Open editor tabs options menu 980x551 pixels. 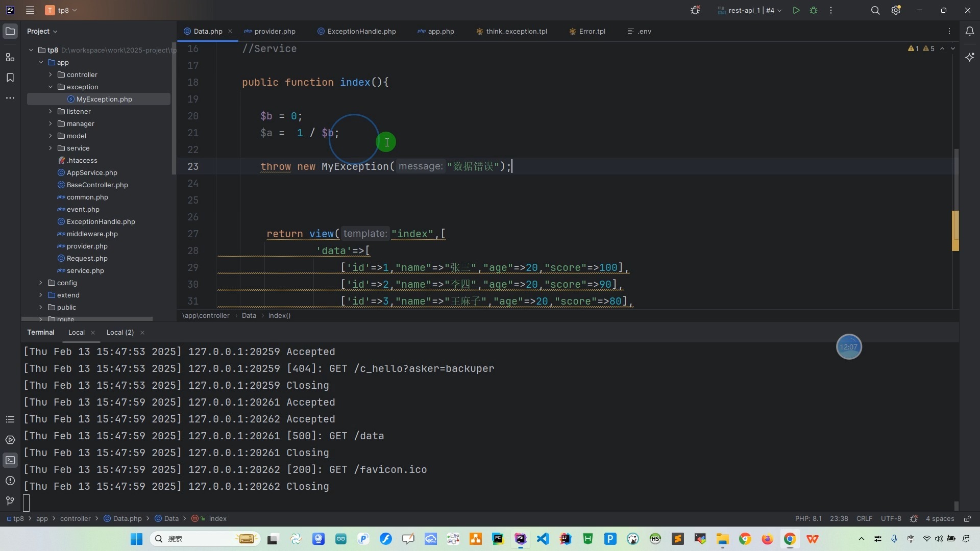pyautogui.click(x=949, y=31)
